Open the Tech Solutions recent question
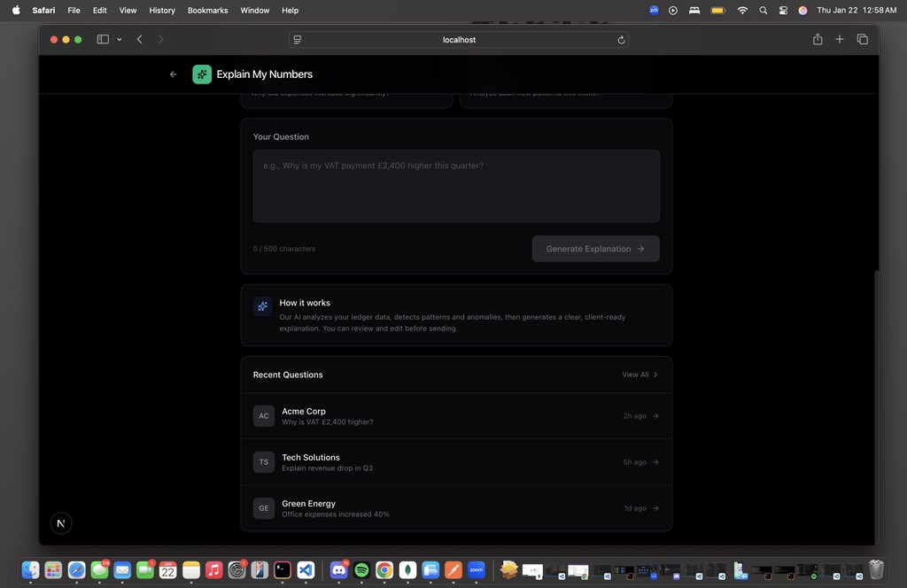This screenshot has height=588, width=907. tap(456, 462)
